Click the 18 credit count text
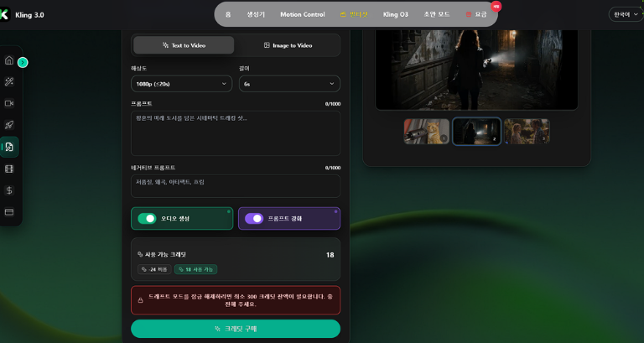 (x=330, y=255)
